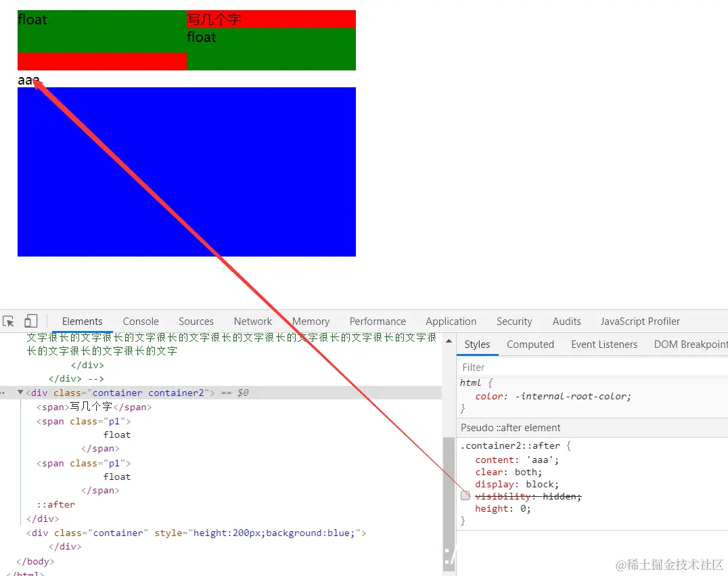The height and width of the screenshot is (576, 728).
Task: Edit the height: 0 property value
Action: click(523, 508)
